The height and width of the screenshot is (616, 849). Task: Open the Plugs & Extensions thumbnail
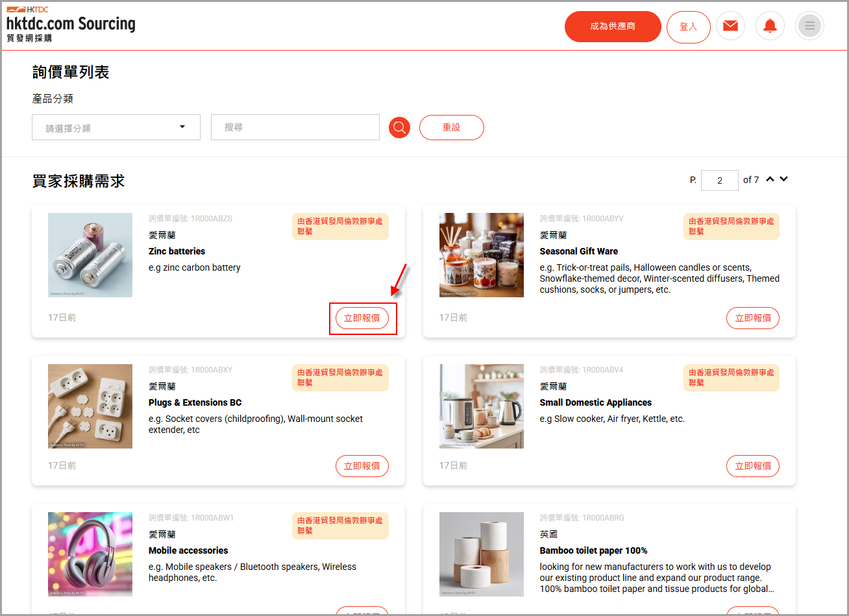[x=90, y=406]
